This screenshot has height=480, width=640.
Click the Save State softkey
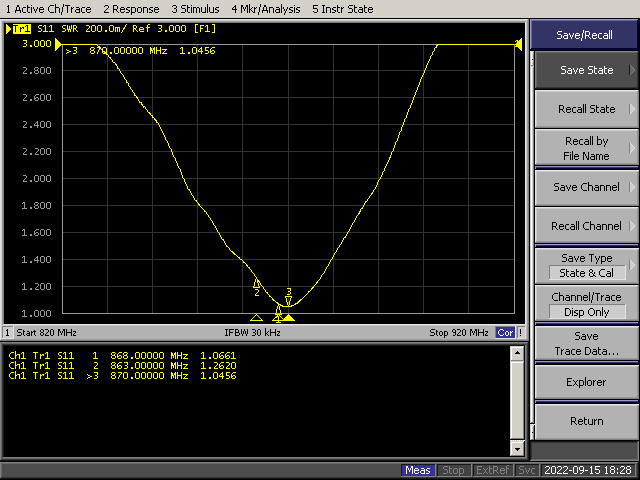(586, 70)
